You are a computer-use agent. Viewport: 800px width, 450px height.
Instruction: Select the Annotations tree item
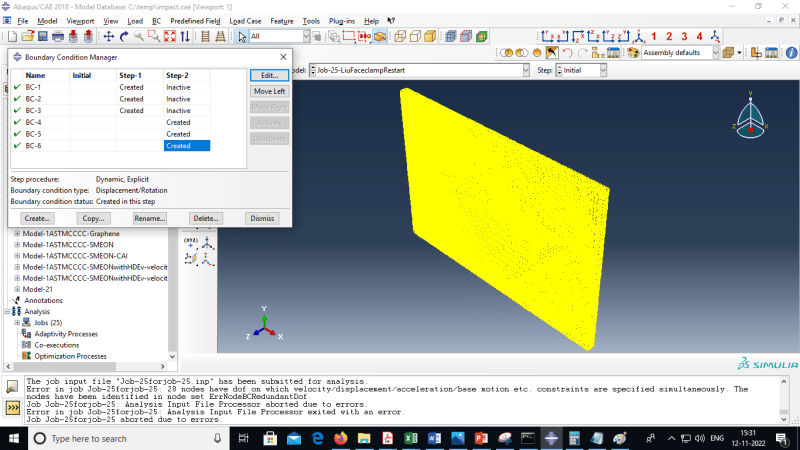click(x=43, y=301)
